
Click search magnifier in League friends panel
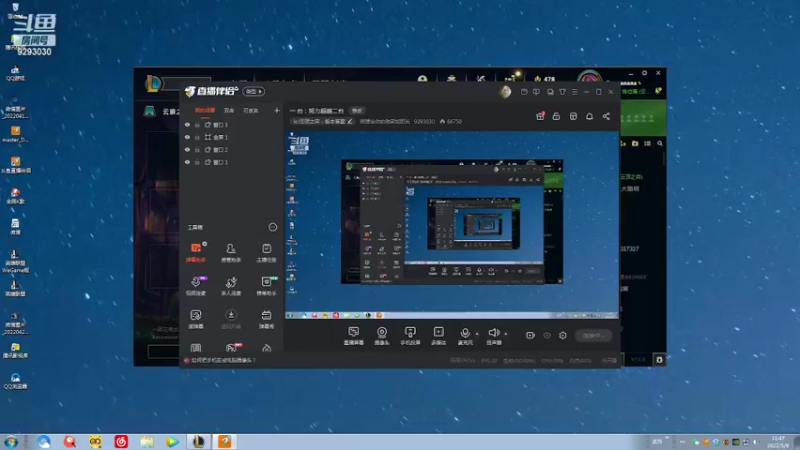point(660,144)
